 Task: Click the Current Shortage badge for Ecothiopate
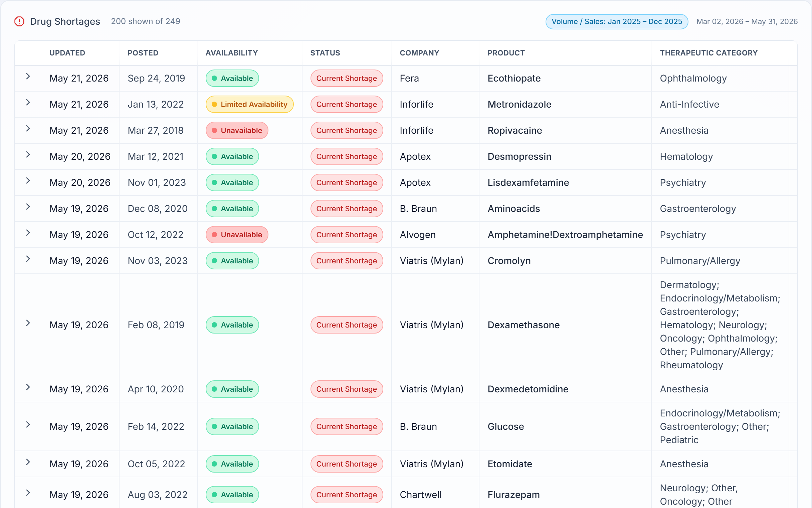(347, 78)
